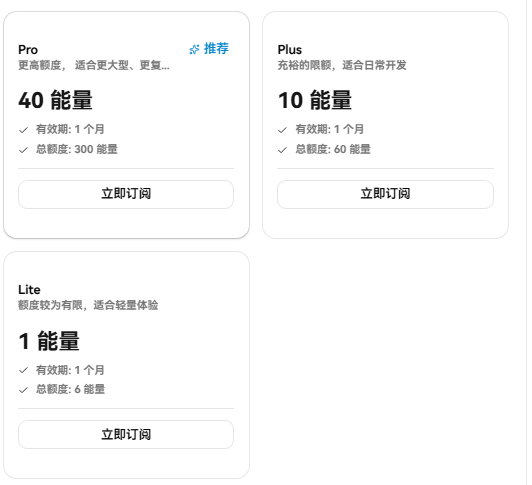Click the 1 能量 price heading
532x485 pixels.
(49, 341)
